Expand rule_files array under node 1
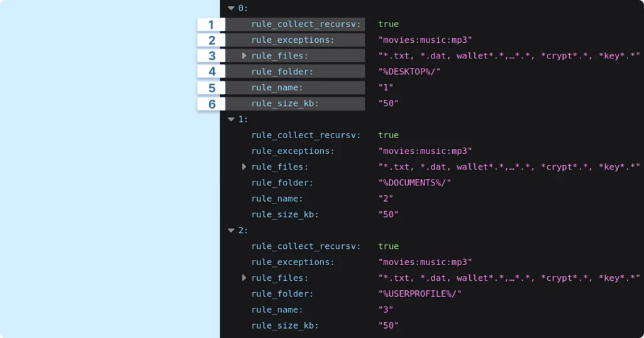 (x=244, y=167)
